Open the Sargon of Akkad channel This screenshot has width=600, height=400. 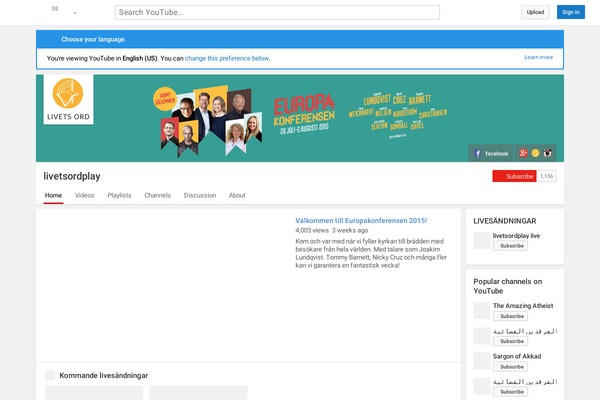pyautogui.click(x=517, y=356)
